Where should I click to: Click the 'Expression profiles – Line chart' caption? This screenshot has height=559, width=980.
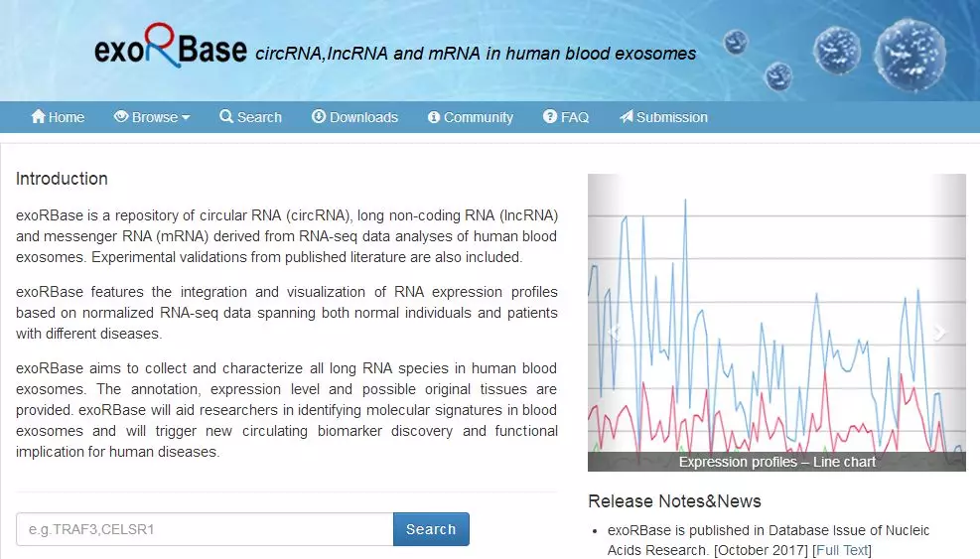(776, 462)
